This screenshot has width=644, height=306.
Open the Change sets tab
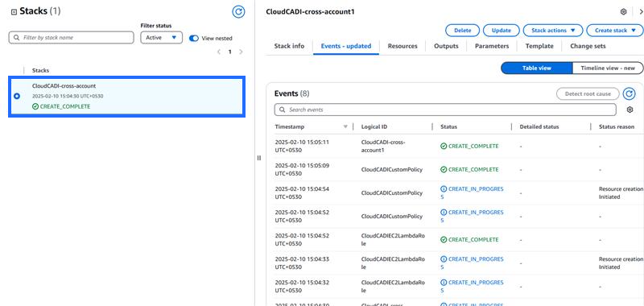pos(588,46)
